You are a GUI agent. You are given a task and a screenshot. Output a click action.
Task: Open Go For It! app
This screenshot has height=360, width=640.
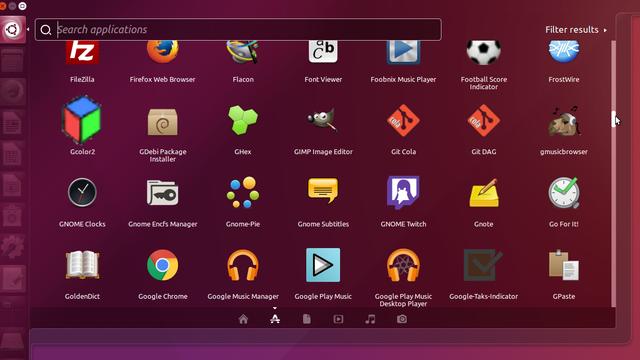(x=564, y=193)
